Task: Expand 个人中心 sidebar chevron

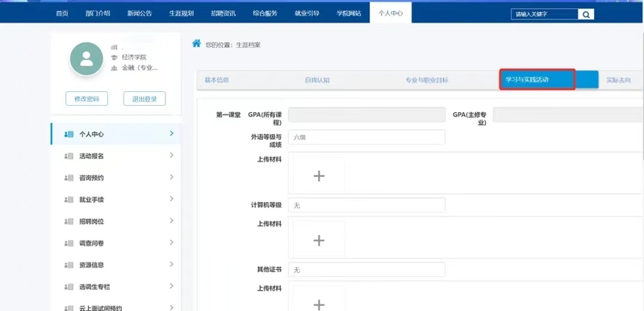Action: point(172,133)
